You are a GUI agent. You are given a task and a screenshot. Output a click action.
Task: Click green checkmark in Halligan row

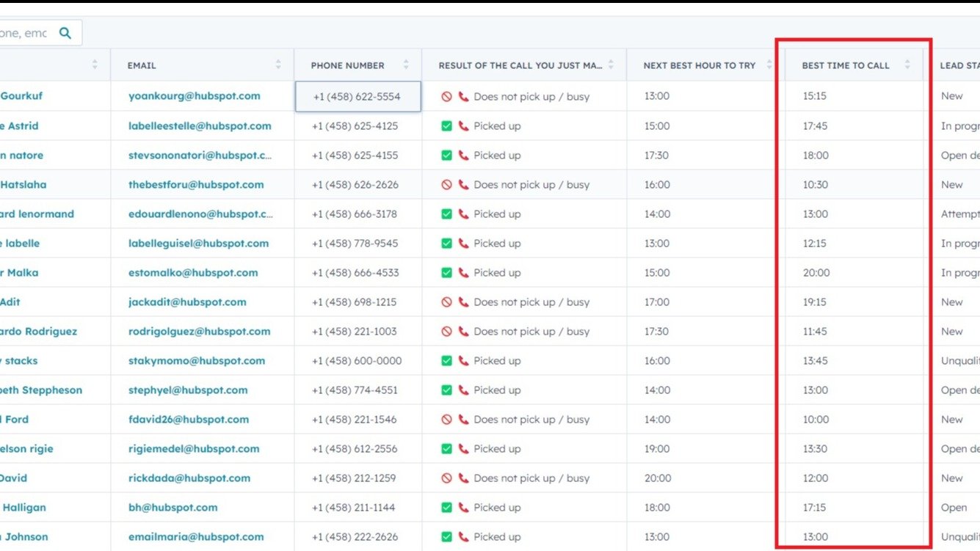pos(446,508)
